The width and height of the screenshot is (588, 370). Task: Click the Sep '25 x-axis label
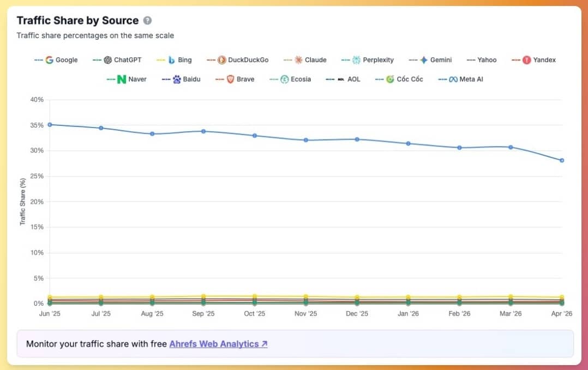203,313
